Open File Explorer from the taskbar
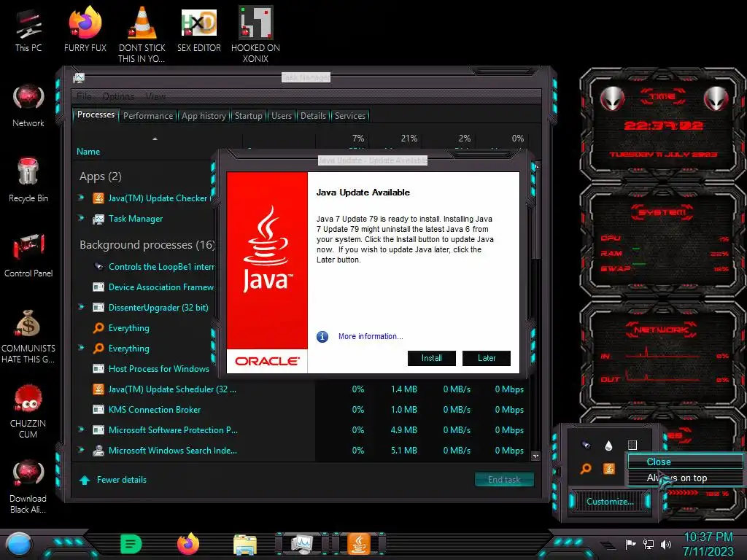 (245, 545)
